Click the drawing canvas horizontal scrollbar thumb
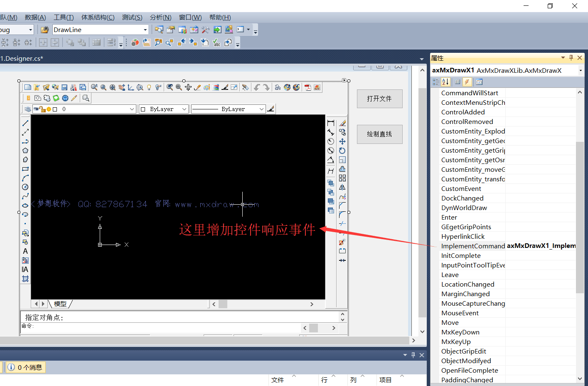 [x=223, y=304]
